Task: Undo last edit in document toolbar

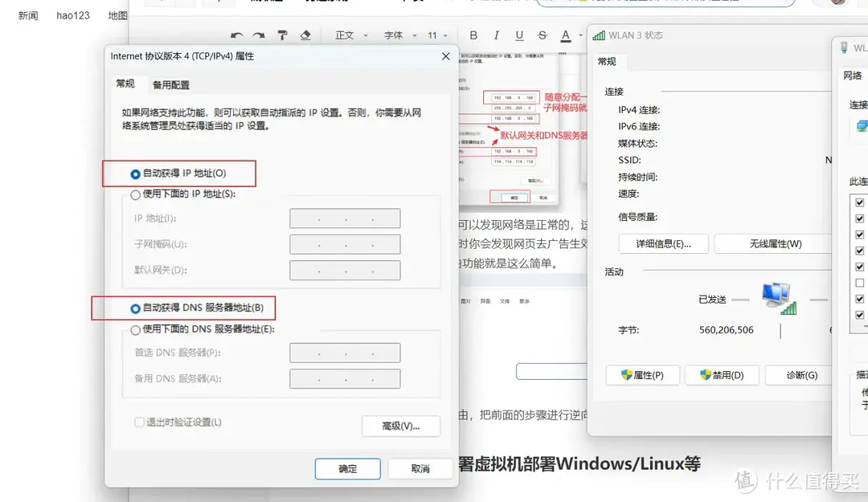Action: click(x=236, y=35)
